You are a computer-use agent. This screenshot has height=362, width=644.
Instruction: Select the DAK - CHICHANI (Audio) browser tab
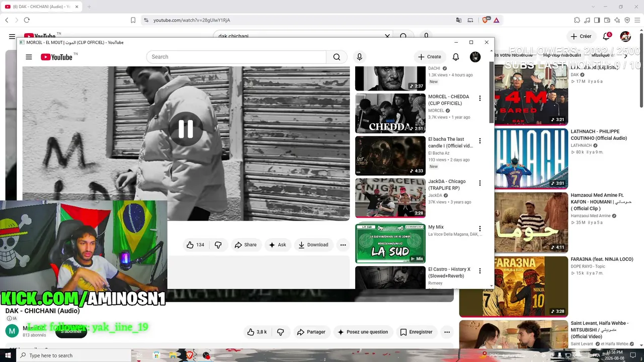tap(40, 7)
